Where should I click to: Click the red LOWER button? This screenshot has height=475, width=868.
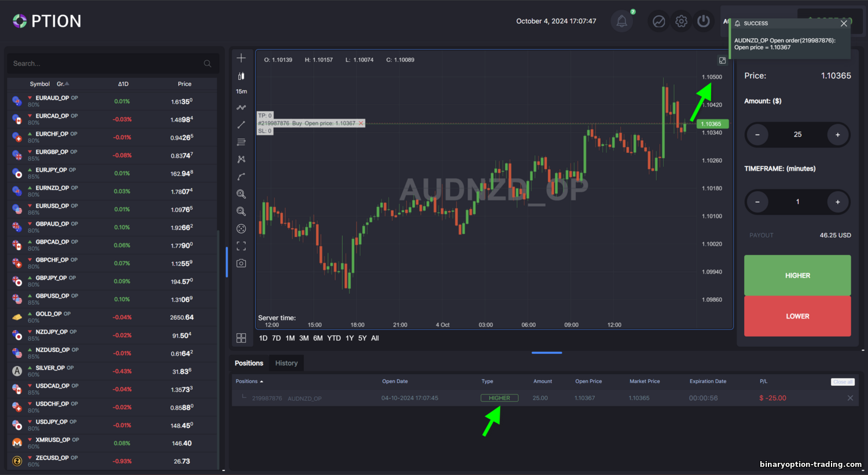click(x=797, y=316)
